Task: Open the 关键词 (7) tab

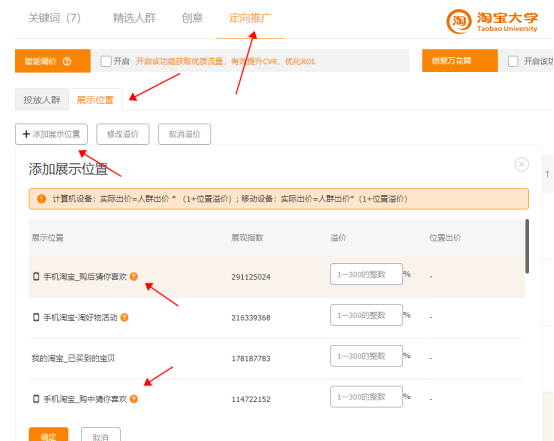Action: (x=54, y=18)
